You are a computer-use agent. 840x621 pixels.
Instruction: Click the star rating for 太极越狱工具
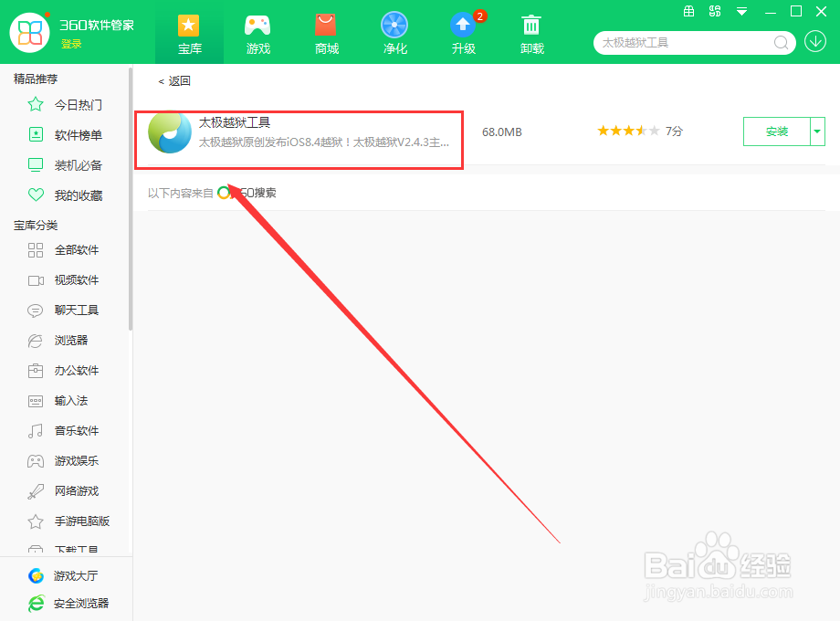click(628, 131)
